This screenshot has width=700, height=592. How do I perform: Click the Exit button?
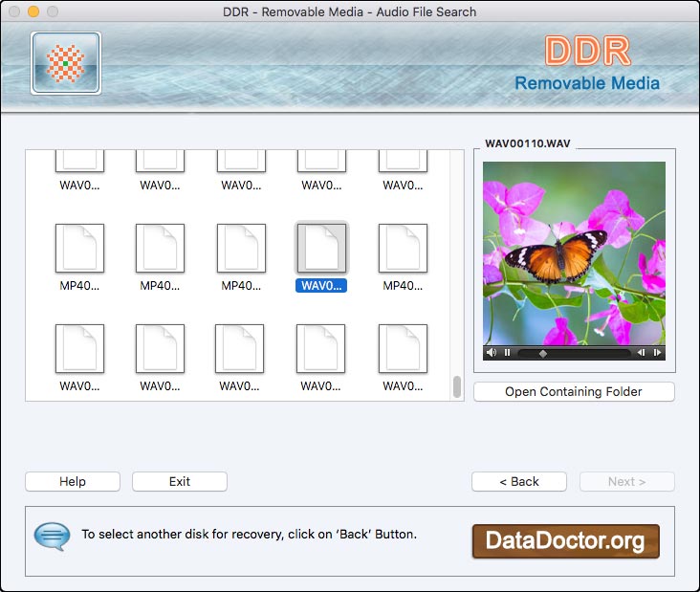click(180, 481)
